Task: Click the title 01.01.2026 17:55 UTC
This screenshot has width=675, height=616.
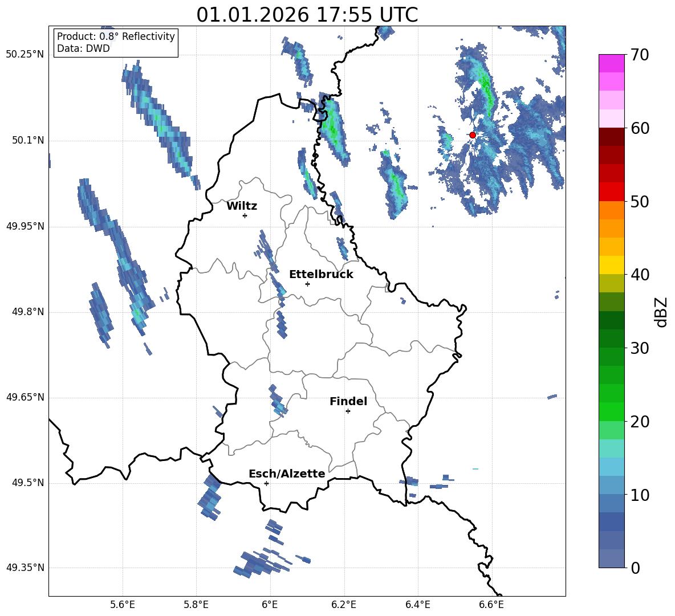Action: [x=307, y=15]
